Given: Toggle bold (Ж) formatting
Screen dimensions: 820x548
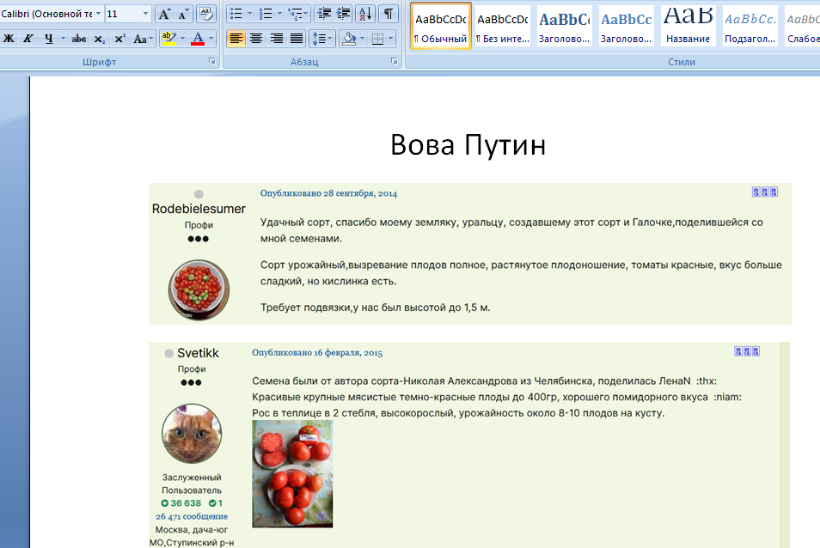Looking at the screenshot, I should click(8, 39).
